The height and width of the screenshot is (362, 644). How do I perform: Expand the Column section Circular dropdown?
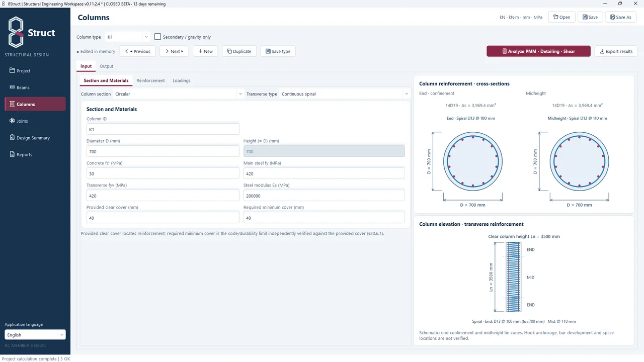(x=178, y=94)
